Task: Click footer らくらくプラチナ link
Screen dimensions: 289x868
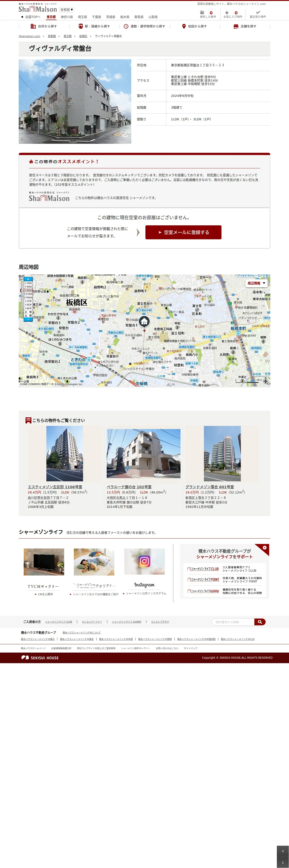Action: point(160,622)
